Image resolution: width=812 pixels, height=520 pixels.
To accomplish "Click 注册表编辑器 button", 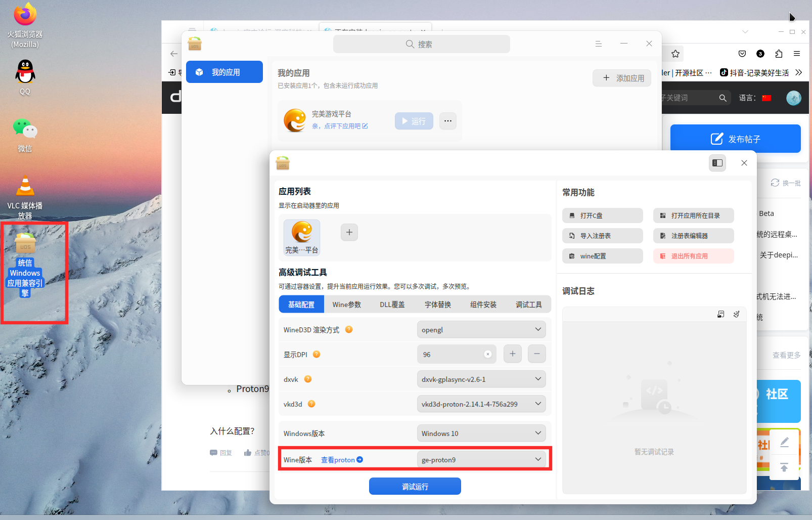I will [x=694, y=236].
